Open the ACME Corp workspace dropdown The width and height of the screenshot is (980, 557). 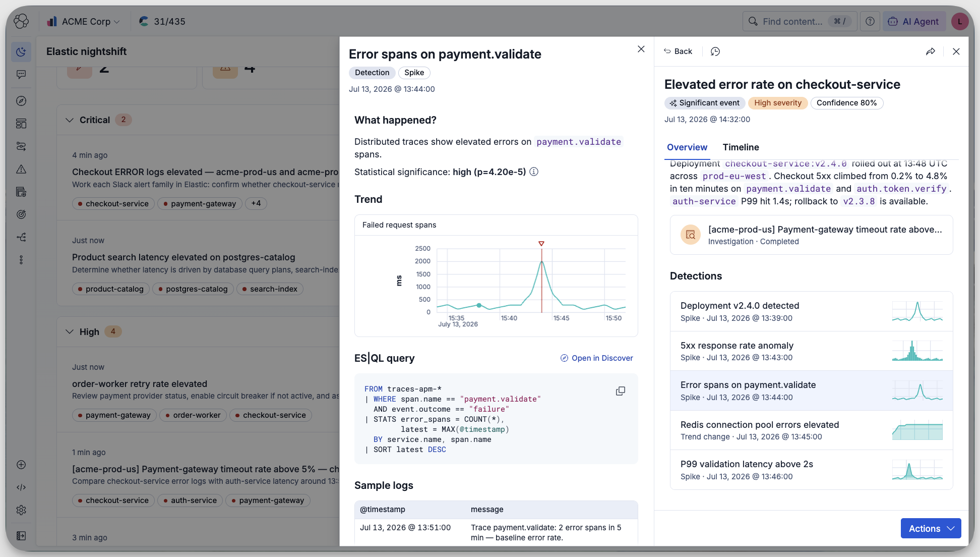[x=84, y=21]
